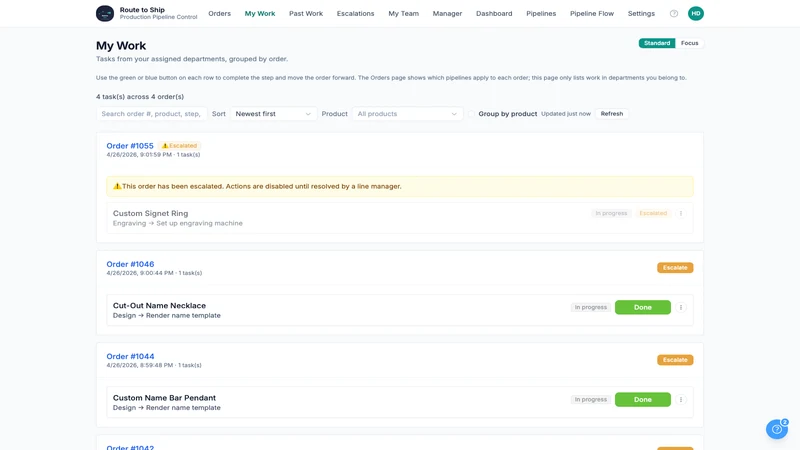Switch to Focus view mode
This screenshot has width=800, height=450.
[x=689, y=43]
